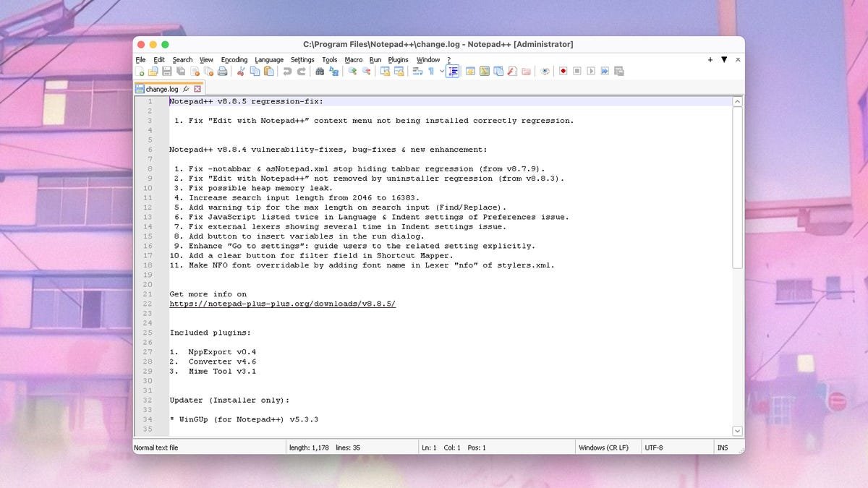The width and height of the screenshot is (868, 488).
Task: Paste from clipboard via toolbar
Action: tap(270, 71)
